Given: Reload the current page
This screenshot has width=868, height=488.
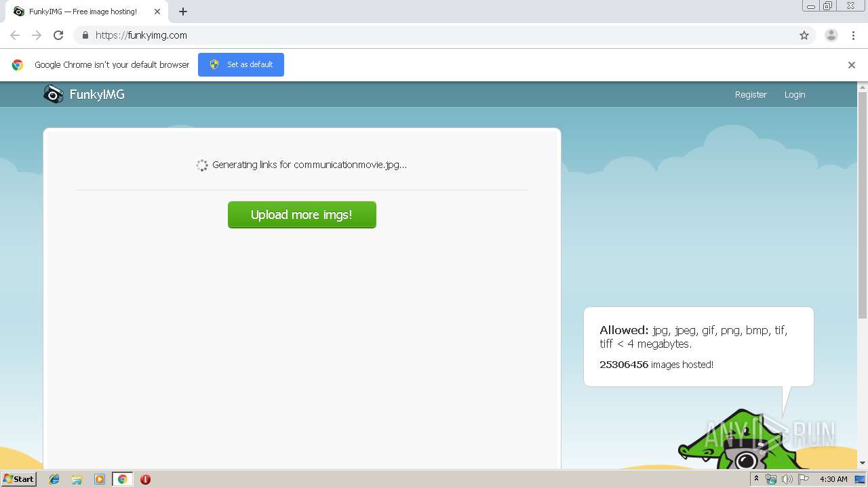Looking at the screenshot, I should coord(58,35).
